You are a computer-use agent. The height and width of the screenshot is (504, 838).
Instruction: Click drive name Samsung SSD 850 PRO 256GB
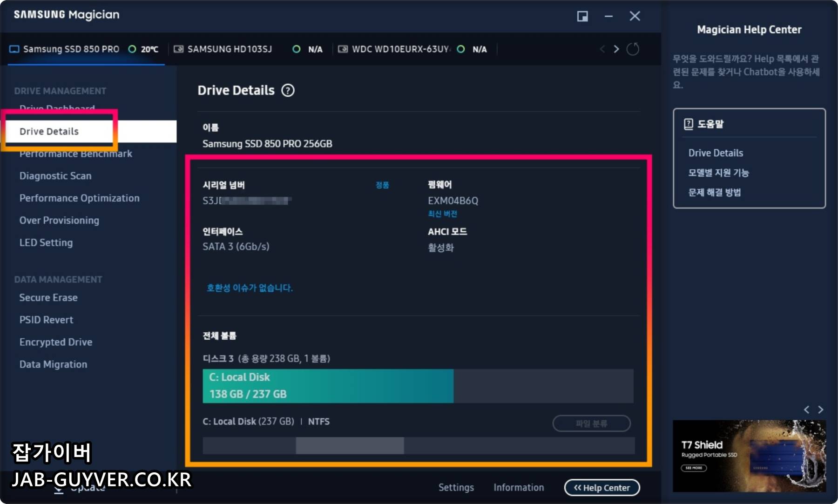(267, 144)
